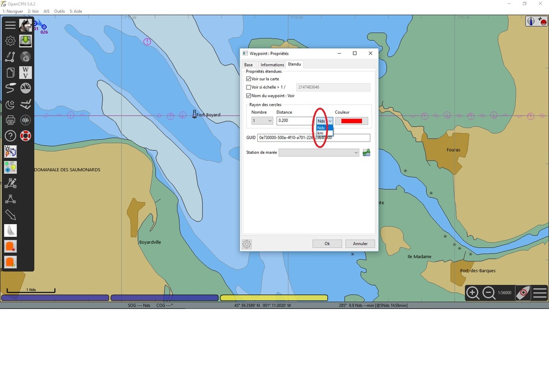The width and height of the screenshot is (549, 392).
Task: Click the compass icon at top right
Action: click(531, 22)
